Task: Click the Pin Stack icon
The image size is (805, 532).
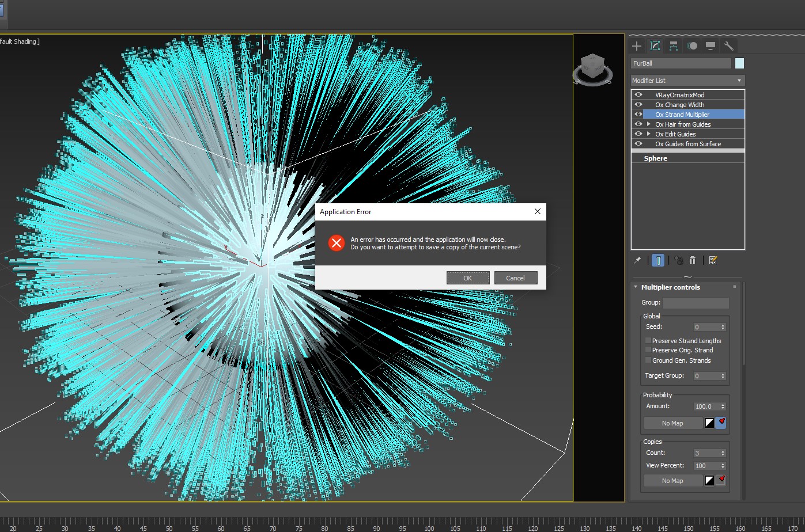Action: 637,260
